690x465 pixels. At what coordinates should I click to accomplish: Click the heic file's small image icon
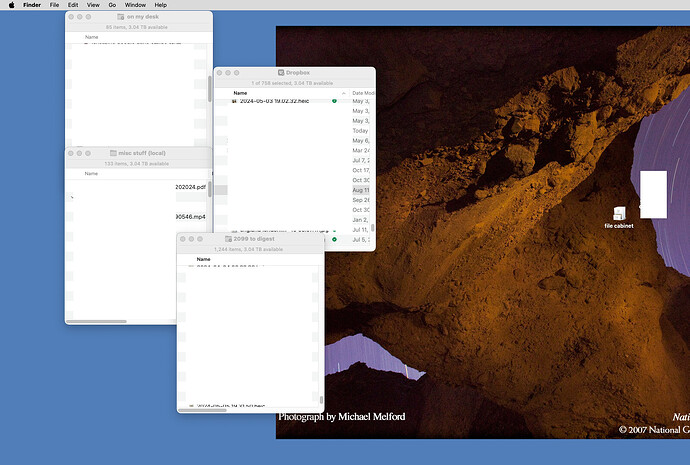pos(234,101)
